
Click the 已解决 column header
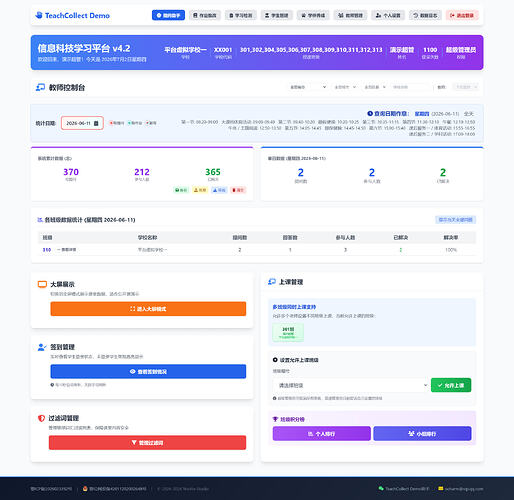[401, 238]
